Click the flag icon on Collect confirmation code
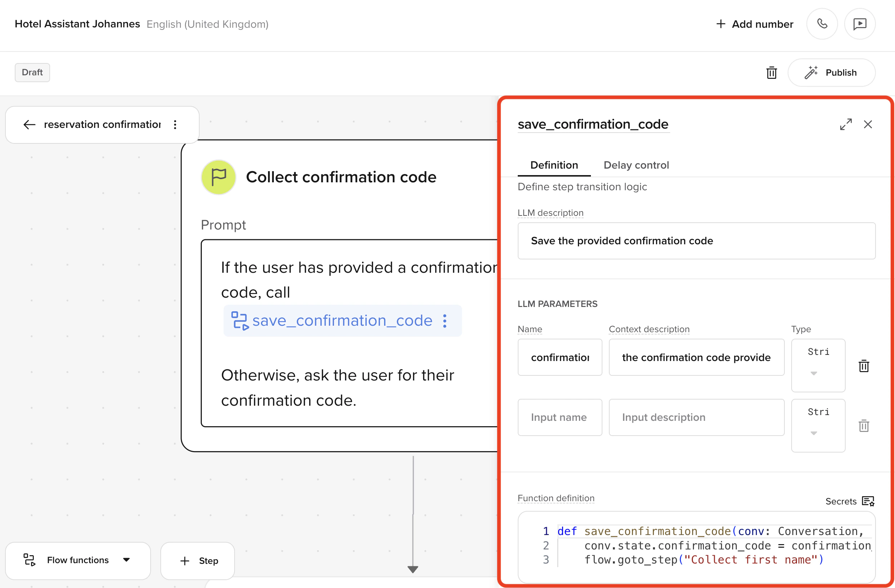The width and height of the screenshot is (895, 588). click(218, 177)
